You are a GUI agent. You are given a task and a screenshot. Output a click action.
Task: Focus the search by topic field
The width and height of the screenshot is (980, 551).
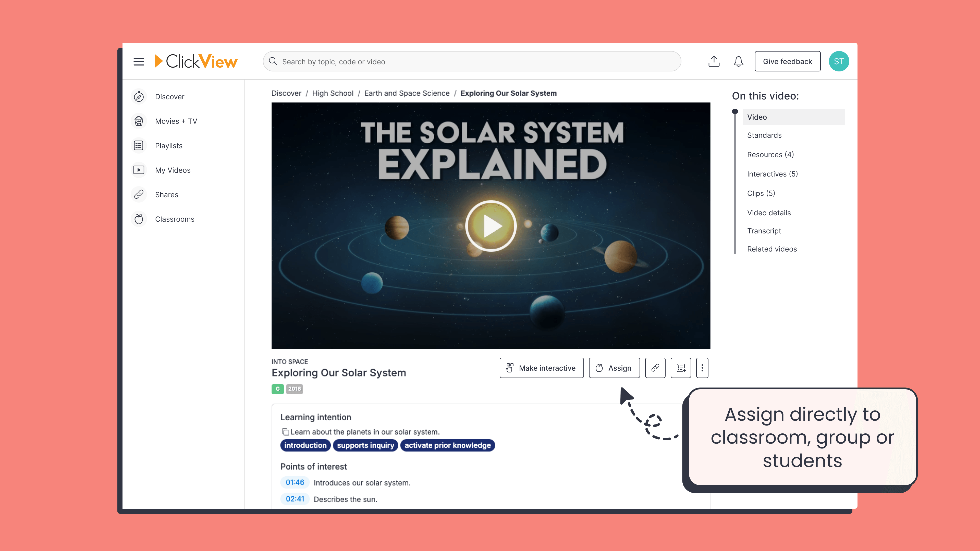(472, 61)
